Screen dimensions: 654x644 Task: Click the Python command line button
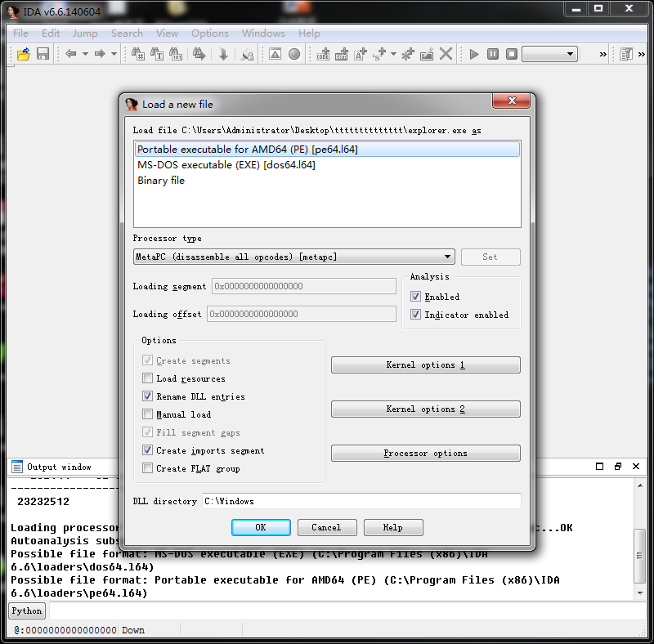pos(27,610)
